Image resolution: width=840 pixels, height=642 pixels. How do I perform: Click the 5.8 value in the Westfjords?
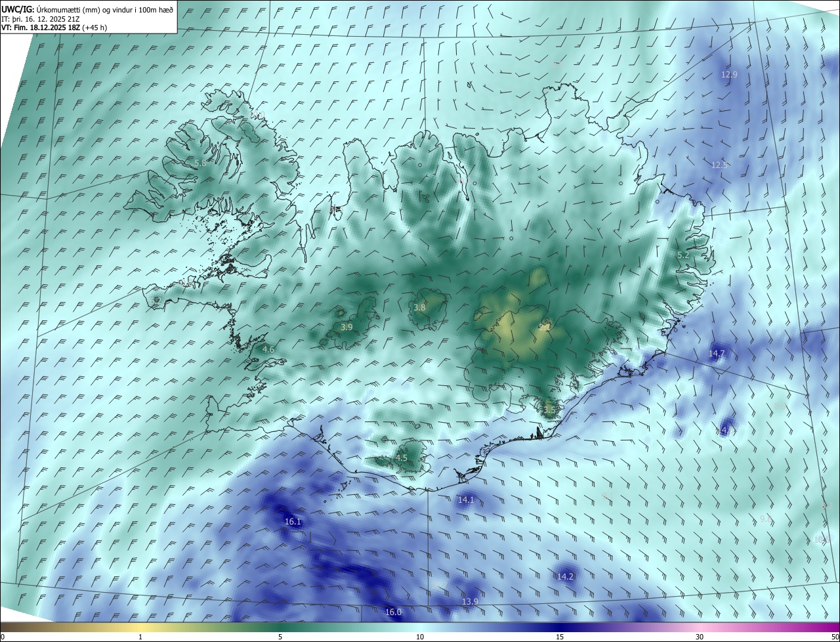coord(200,162)
